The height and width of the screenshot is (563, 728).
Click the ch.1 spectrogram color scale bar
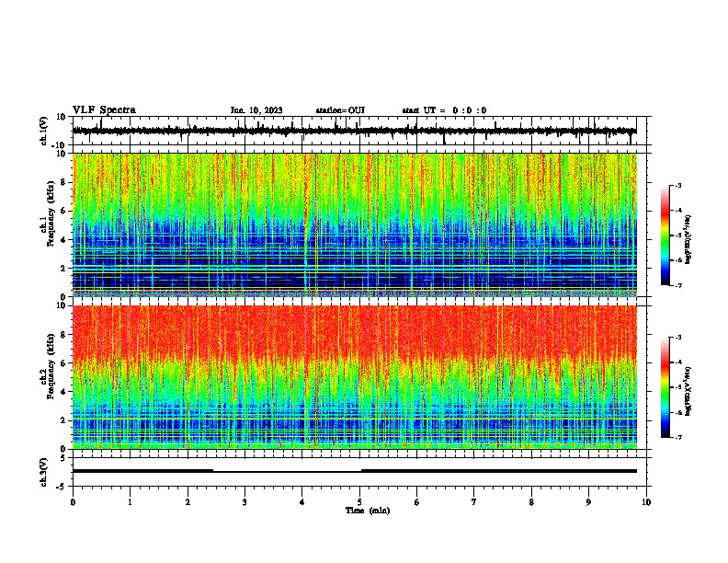[x=665, y=236]
